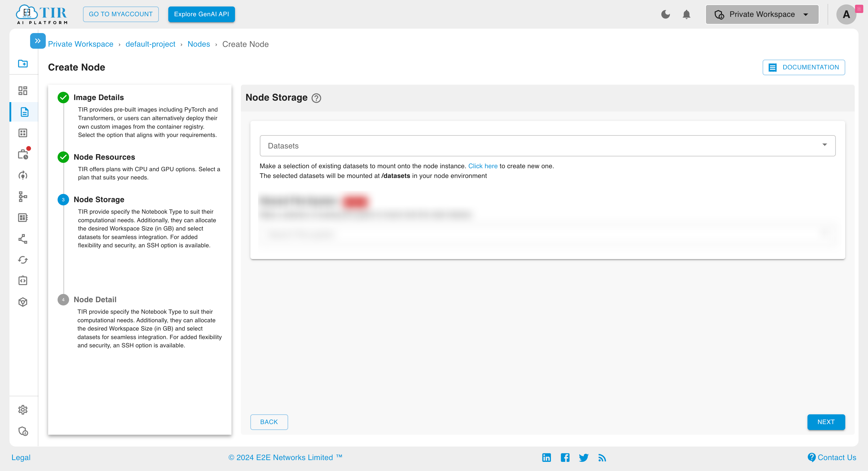Open notifications bell icon
Image resolution: width=868 pixels, height=471 pixels.
point(686,14)
